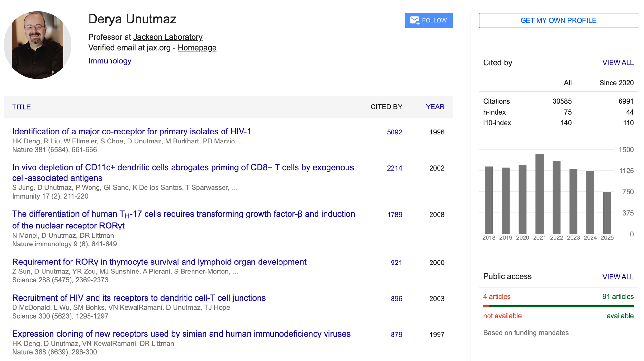Click View All next to Cited by
This screenshot has width=644, height=361.
pyautogui.click(x=618, y=63)
